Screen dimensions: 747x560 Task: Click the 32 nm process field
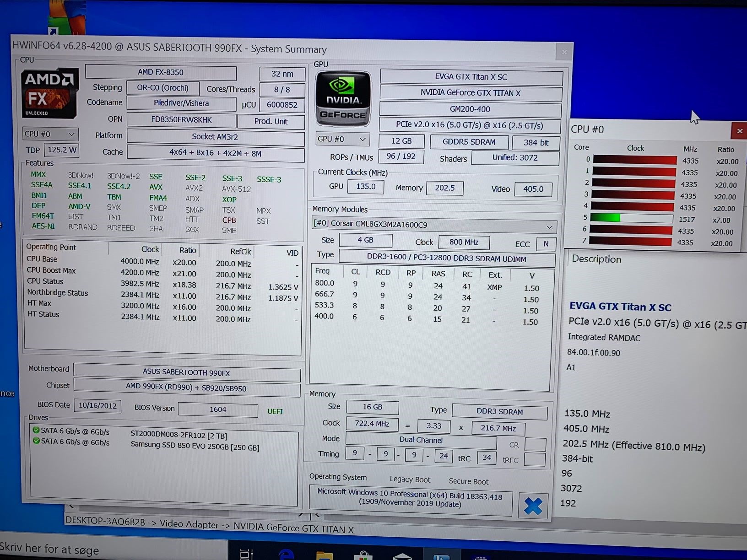tap(282, 74)
